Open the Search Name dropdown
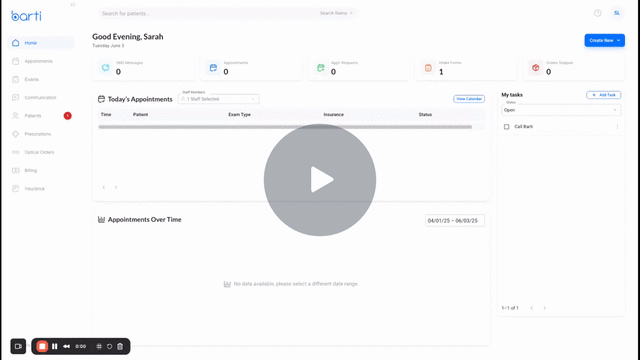 pos(336,13)
